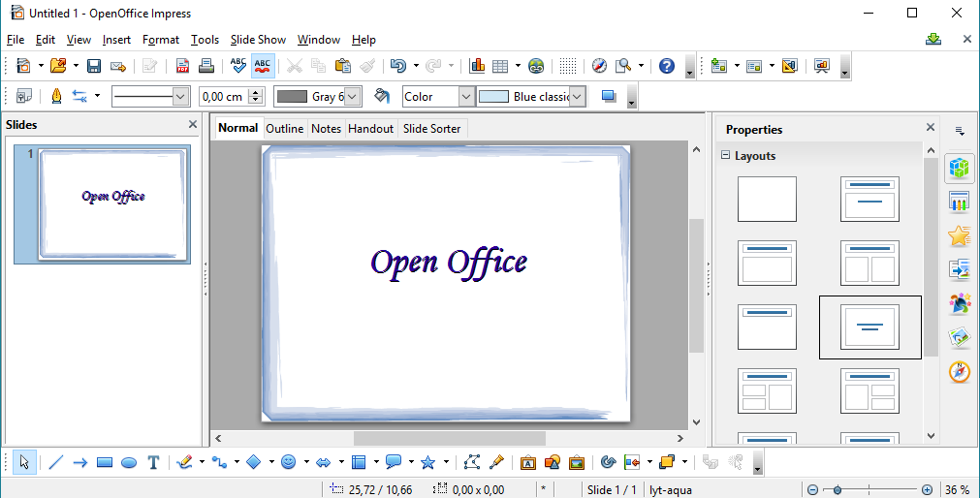
Task: Toggle the Points edit tool
Action: 472,462
